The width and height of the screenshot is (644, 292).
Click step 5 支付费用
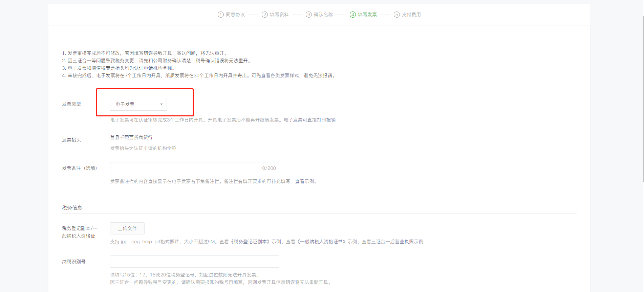(x=407, y=15)
